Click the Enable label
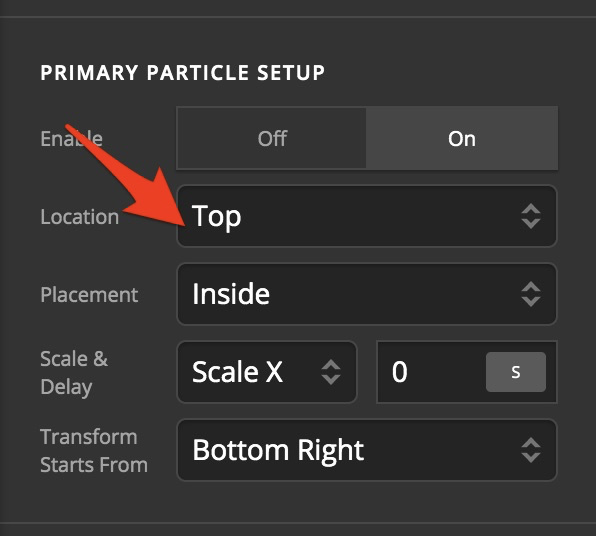596x536 pixels. [x=71, y=138]
